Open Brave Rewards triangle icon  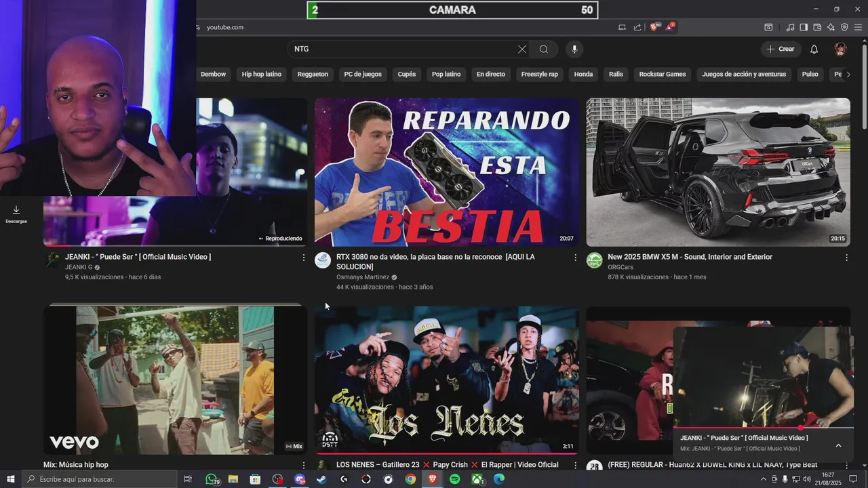click(670, 27)
